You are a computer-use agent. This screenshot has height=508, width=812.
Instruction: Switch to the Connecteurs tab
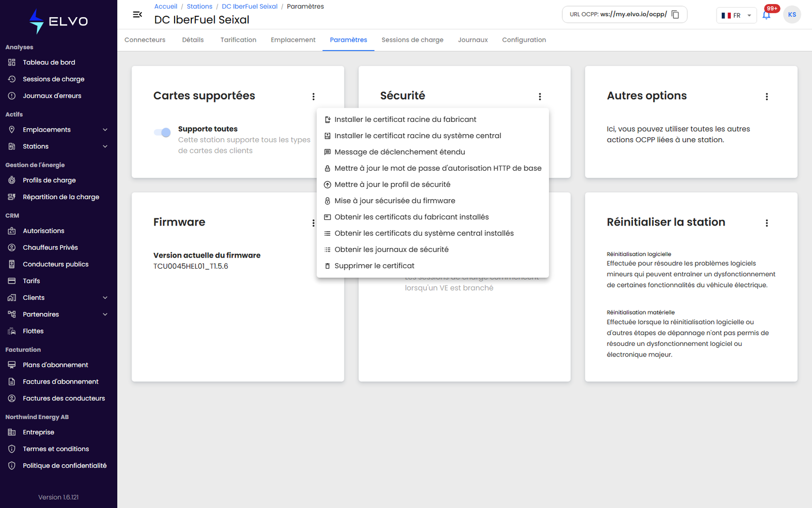145,40
